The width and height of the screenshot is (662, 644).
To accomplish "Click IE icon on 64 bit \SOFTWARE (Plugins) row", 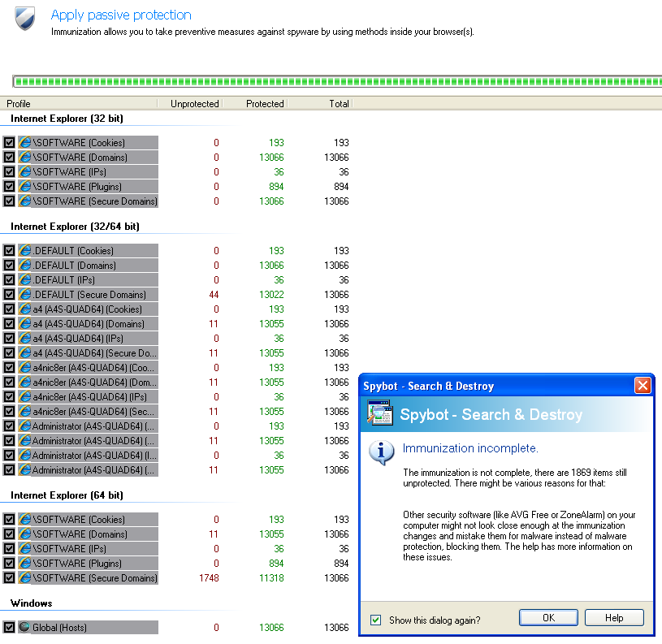I will [25, 563].
